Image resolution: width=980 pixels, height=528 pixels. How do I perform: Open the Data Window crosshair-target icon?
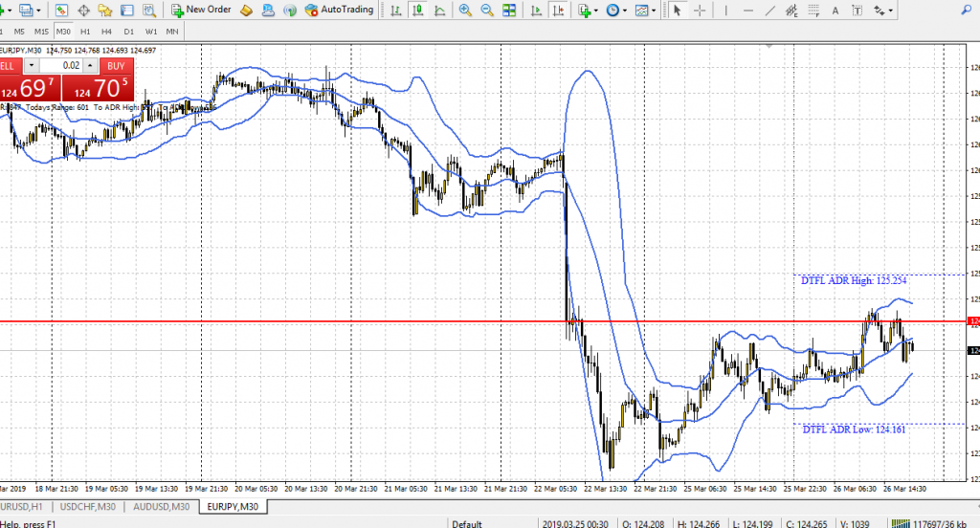83,10
